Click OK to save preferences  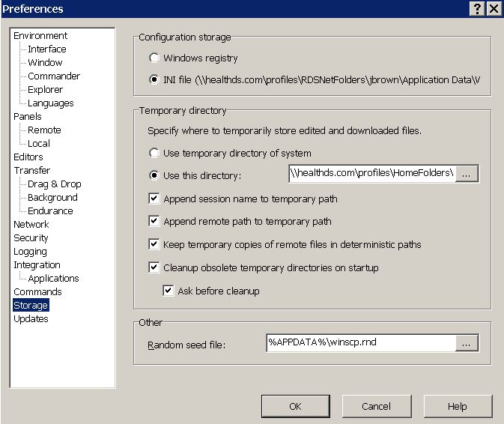tap(295, 406)
